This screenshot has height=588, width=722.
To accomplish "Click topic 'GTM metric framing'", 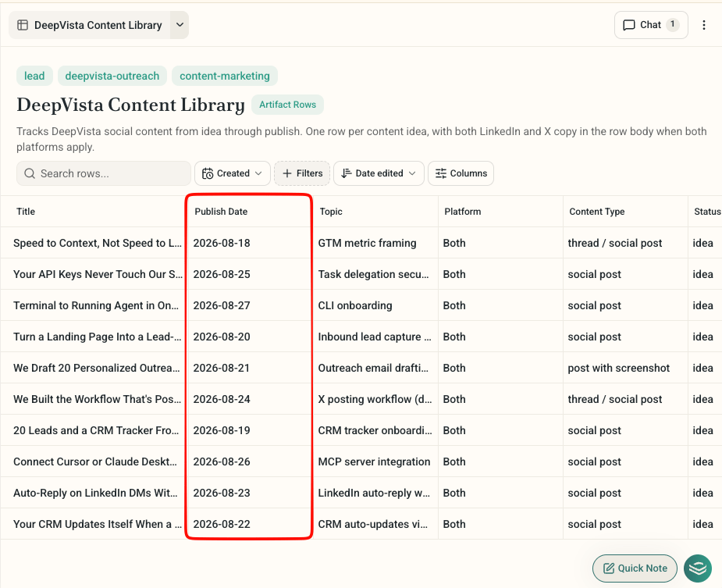I will pos(367,243).
